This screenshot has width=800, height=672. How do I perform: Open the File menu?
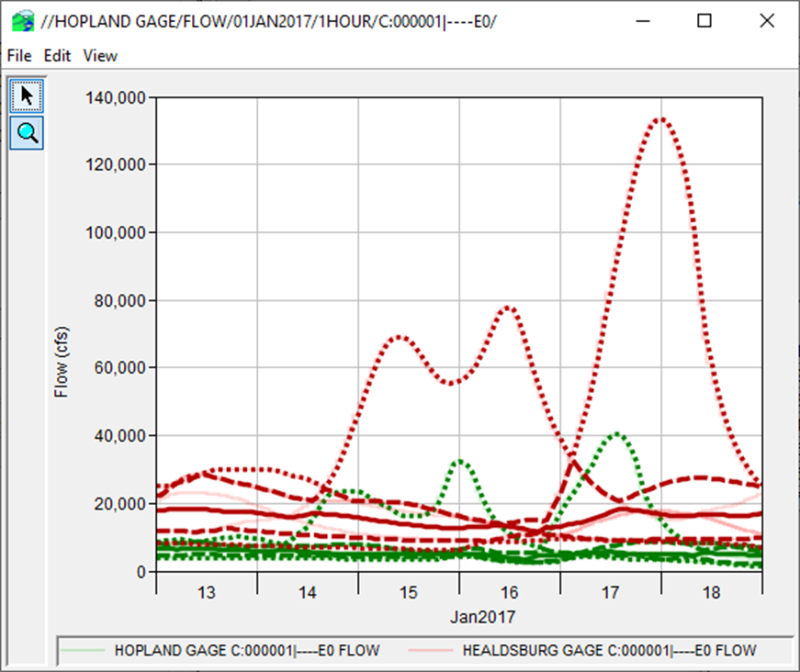click(x=19, y=55)
